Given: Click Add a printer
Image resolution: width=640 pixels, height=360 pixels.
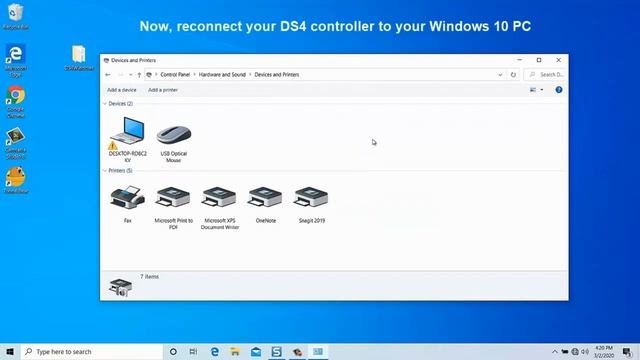Looking at the screenshot, I should [x=163, y=90].
